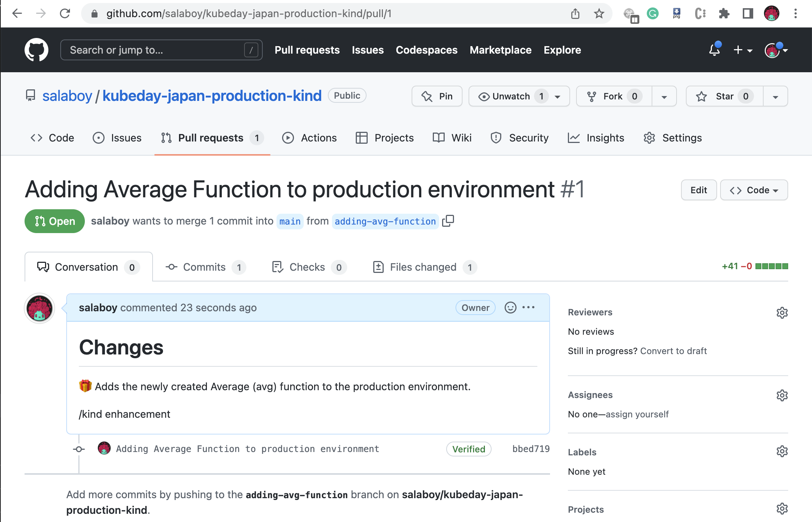
Task: Pin this repository
Action: coord(437,96)
